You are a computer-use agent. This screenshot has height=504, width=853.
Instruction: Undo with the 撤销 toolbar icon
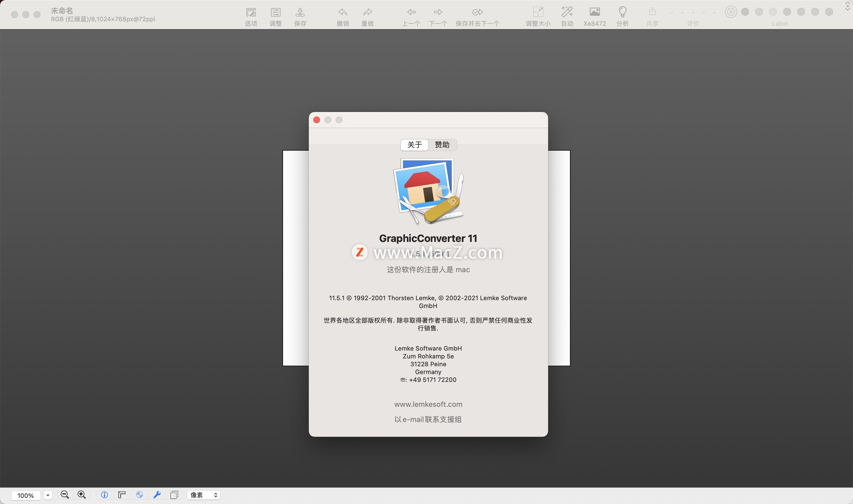(x=343, y=12)
